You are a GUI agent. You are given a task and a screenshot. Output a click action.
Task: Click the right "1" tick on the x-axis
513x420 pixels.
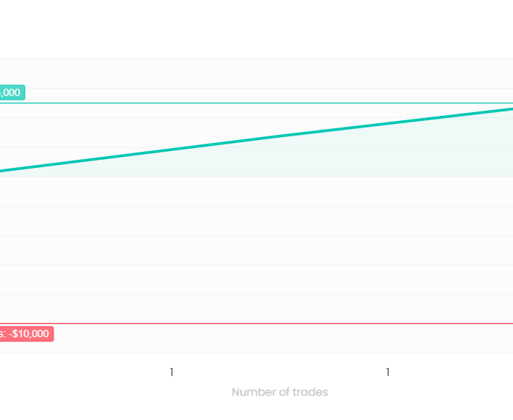[388, 372]
